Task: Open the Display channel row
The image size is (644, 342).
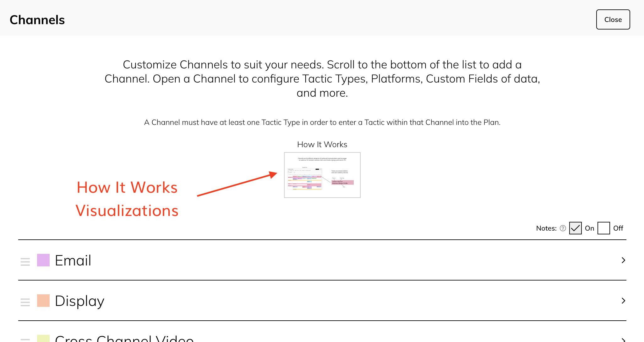Action: tap(322, 301)
